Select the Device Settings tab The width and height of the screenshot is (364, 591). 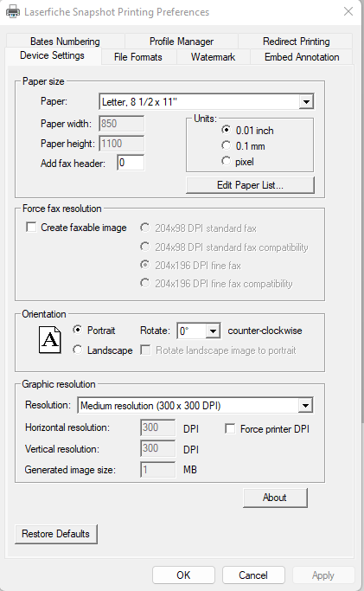coord(53,55)
